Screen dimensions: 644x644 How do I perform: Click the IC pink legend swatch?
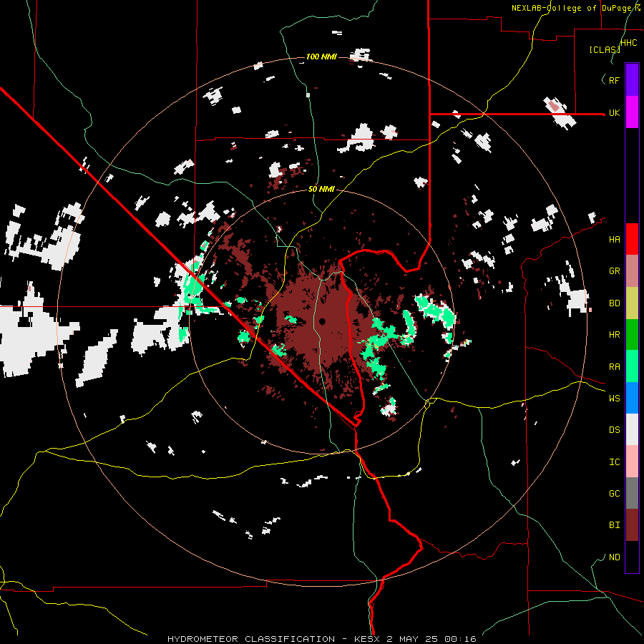tap(632, 462)
